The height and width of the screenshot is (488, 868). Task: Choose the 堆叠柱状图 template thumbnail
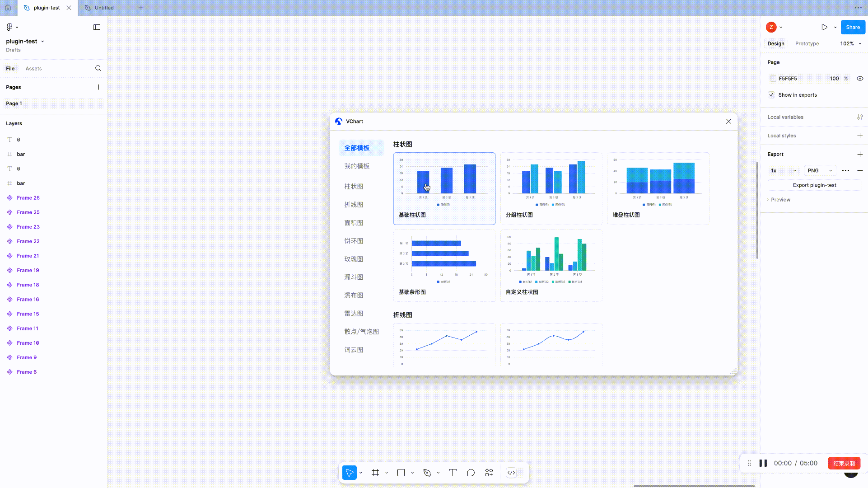click(x=658, y=188)
